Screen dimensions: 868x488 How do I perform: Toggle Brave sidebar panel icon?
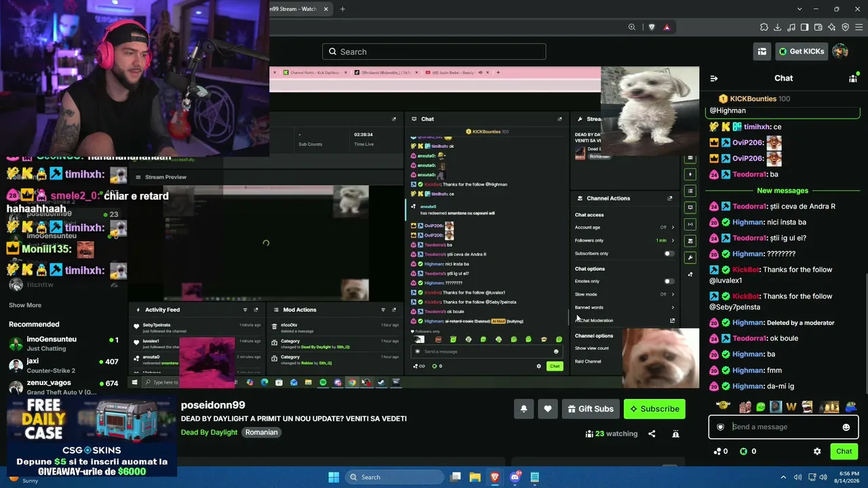(805, 27)
